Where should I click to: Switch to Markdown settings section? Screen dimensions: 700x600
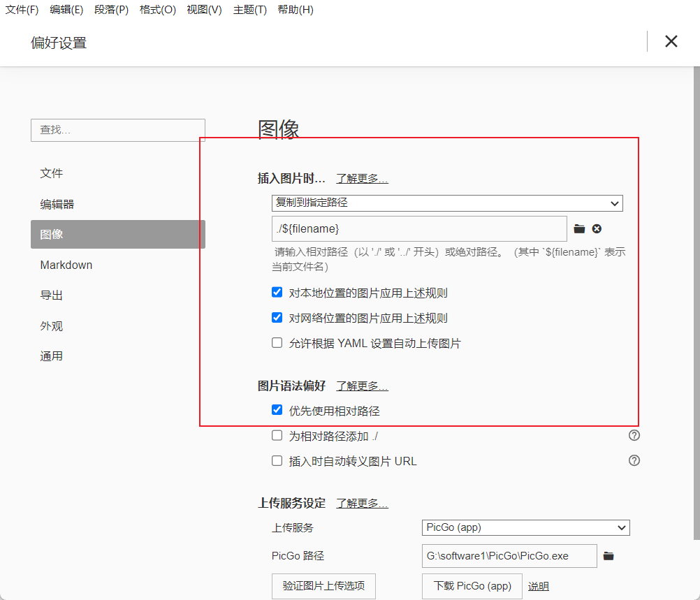[x=118, y=265]
